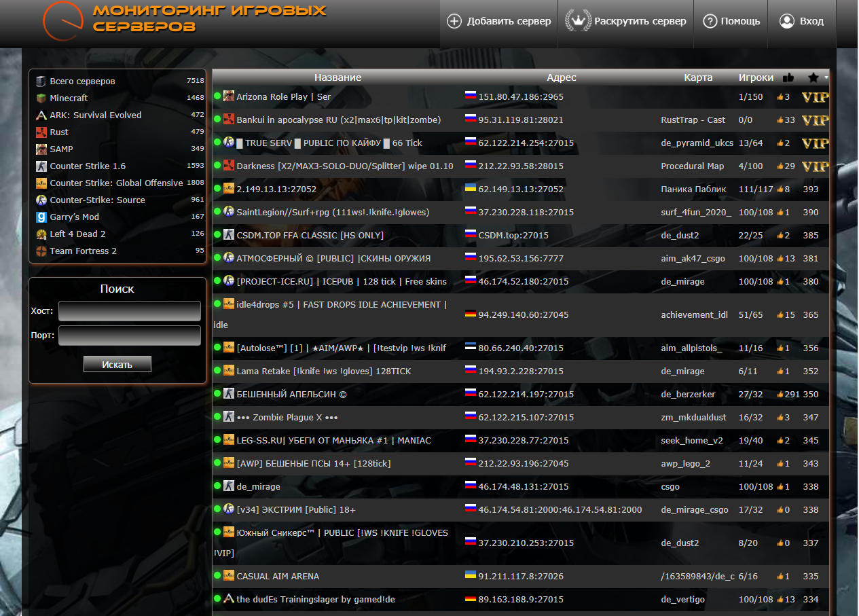The width and height of the screenshot is (859, 616).
Task: Sort the table by Игроки column
Action: [756, 77]
